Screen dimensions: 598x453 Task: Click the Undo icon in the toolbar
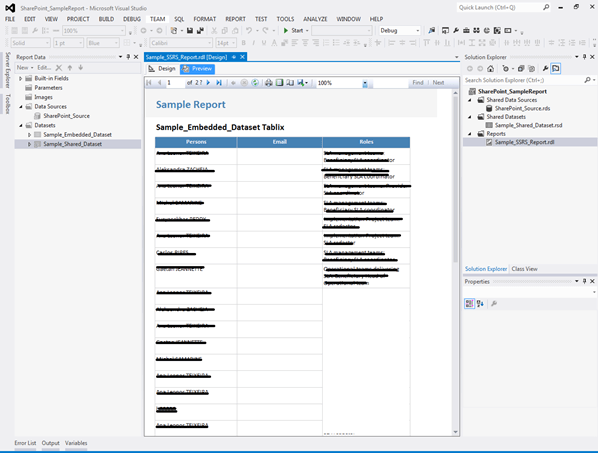(x=249, y=31)
